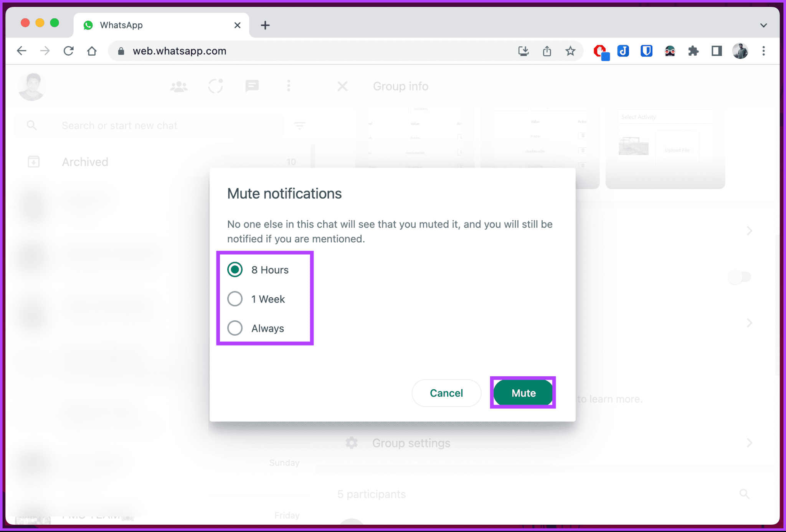
Task: Select the 8 Hours mute option
Action: [x=236, y=270]
